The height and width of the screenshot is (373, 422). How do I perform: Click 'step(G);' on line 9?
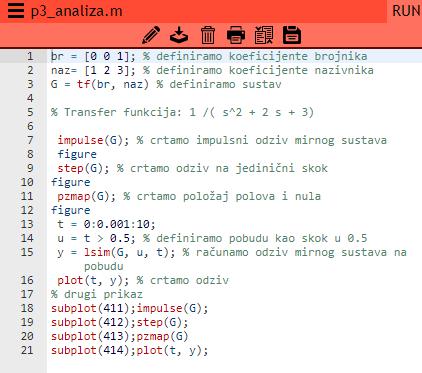(x=83, y=168)
